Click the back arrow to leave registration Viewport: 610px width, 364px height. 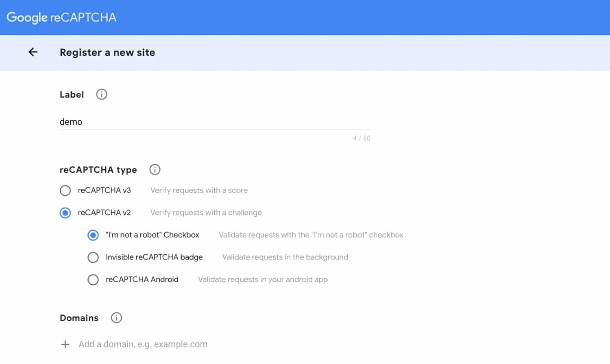(x=33, y=52)
